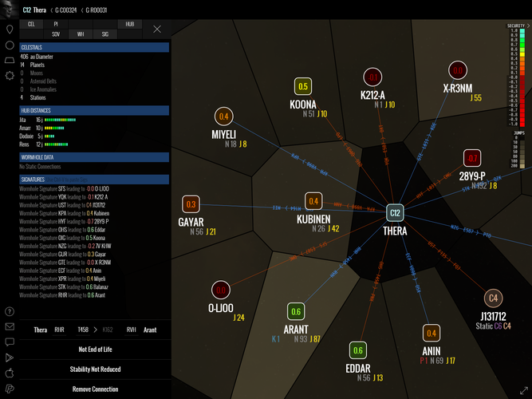
Task: Select signature YQK leading to K212 A
Action: pyautogui.click(x=64, y=197)
